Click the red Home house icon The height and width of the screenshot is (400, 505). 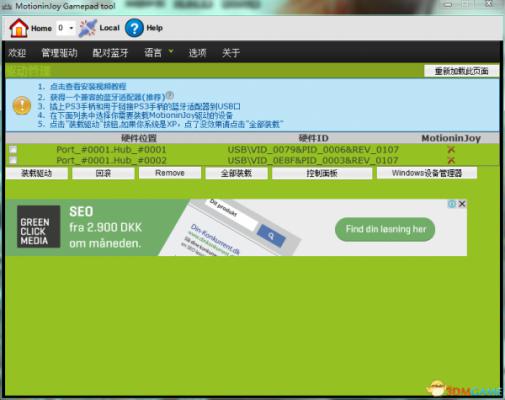(19, 28)
